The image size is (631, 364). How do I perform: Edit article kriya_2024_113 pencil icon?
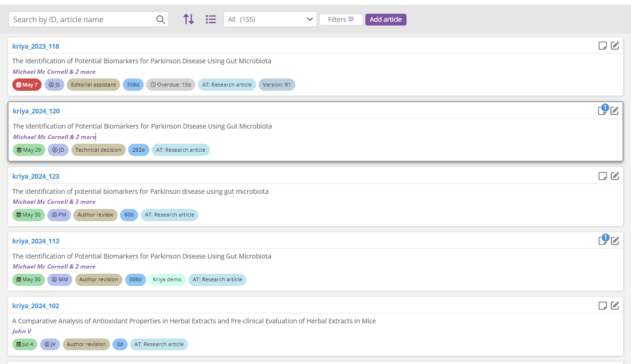615,241
